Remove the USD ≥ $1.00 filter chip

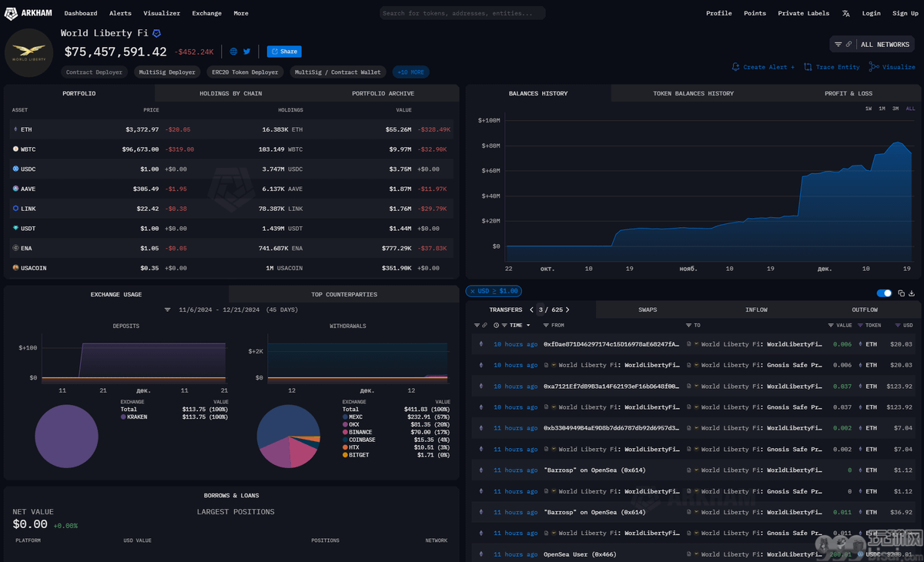(473, 291)
